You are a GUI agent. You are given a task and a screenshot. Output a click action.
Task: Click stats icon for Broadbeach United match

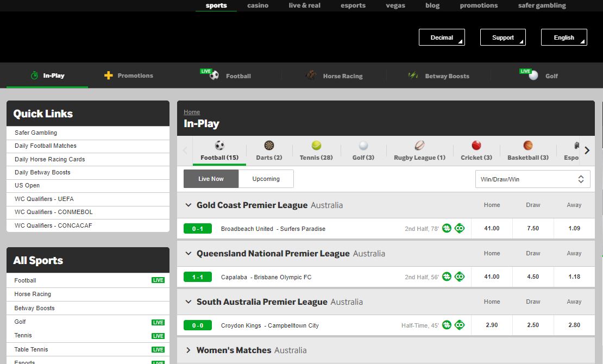pos(447,228)
